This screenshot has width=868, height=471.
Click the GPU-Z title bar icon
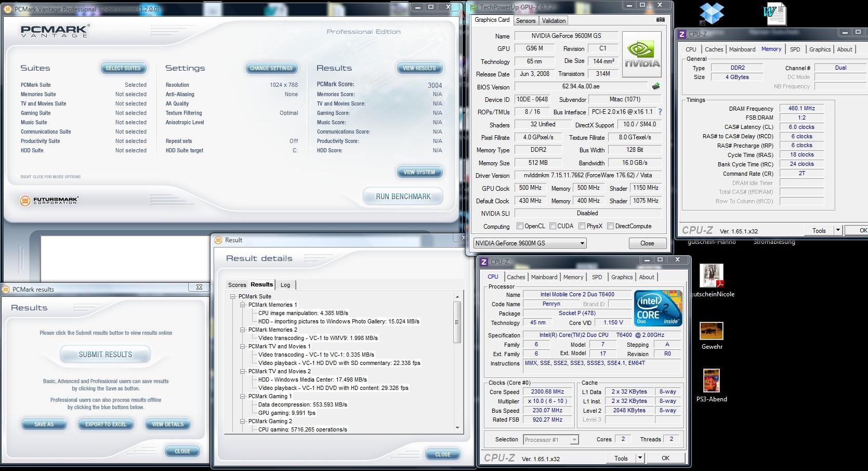coord(474,7)
